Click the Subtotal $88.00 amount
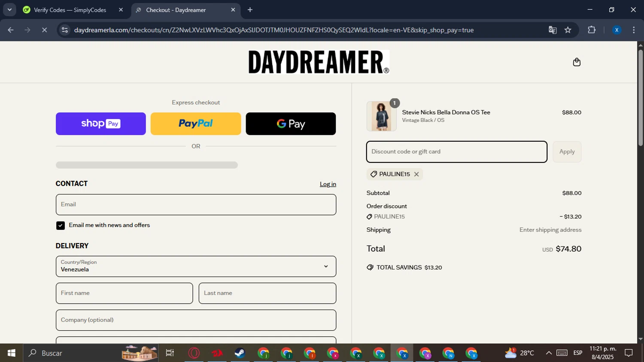The height and width of the screenshot is (362, 644). click(572, 193)
